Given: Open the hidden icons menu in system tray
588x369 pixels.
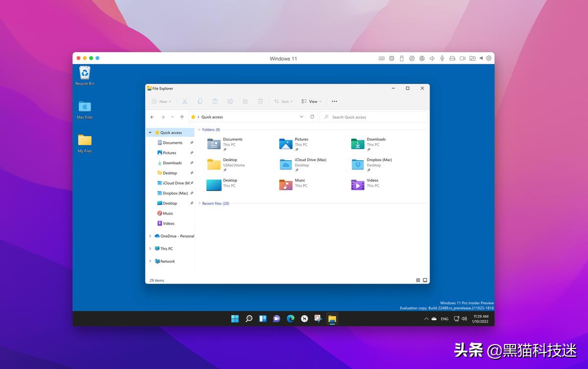Looking at the screenshot, I should [x=426, y=319].
